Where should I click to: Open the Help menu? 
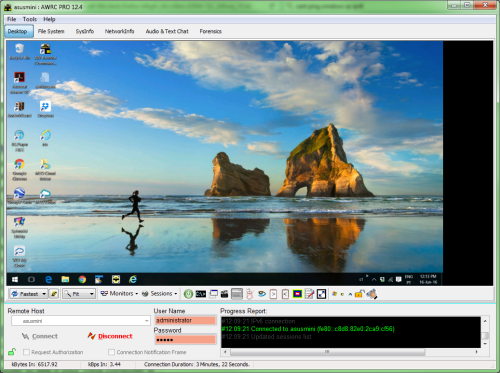click(49, 19)
